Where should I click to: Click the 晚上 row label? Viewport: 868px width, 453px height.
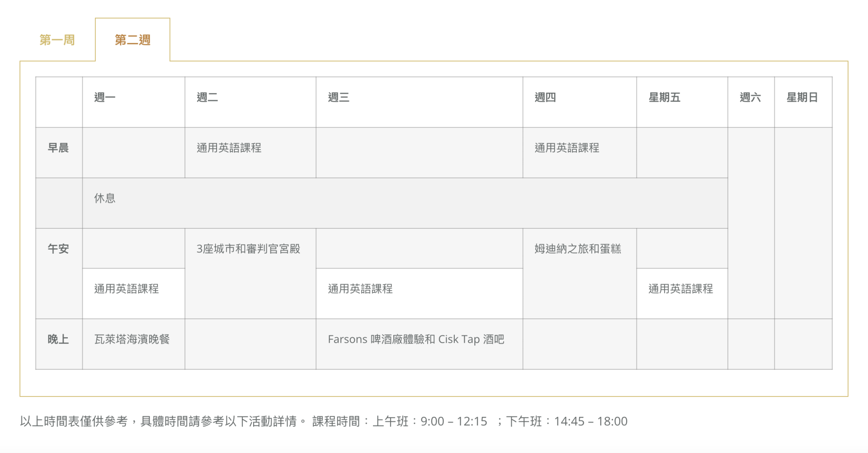(x=58, y=340)
